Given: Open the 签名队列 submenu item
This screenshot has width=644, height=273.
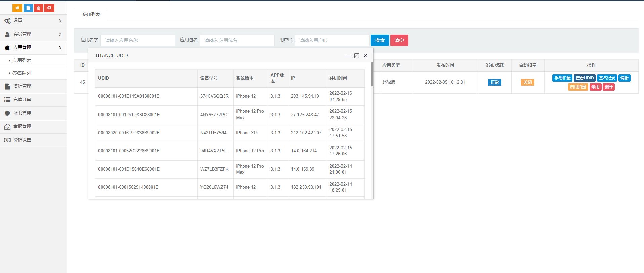Looking at the screenshot, I should tap(34, 73).
